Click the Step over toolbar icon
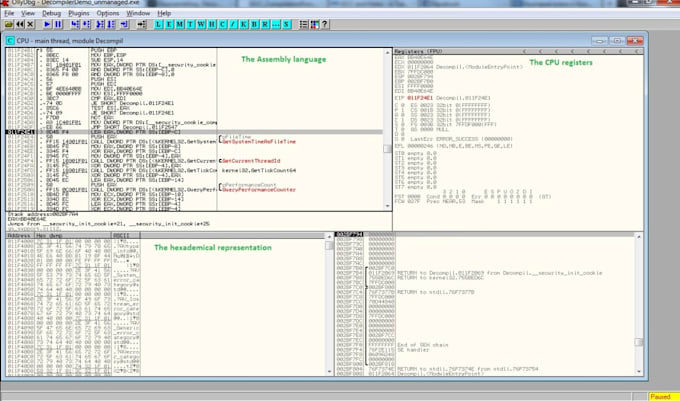 [x=86, y=24]
